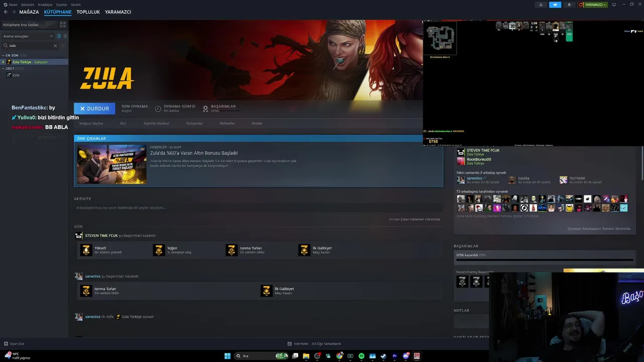Open İndirmeler downloads status bar
This screenshot has height=362, width=644.
coord(314,344)
